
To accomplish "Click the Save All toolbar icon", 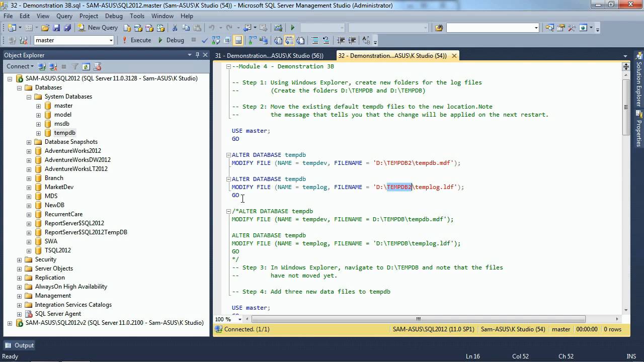I will click(67, 28).
